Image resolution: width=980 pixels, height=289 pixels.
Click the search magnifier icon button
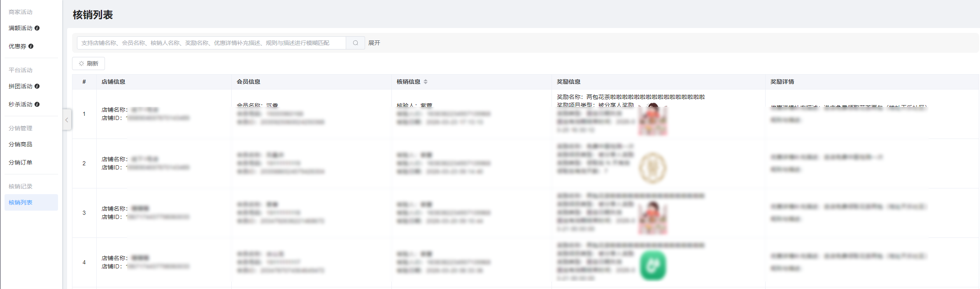356,43
